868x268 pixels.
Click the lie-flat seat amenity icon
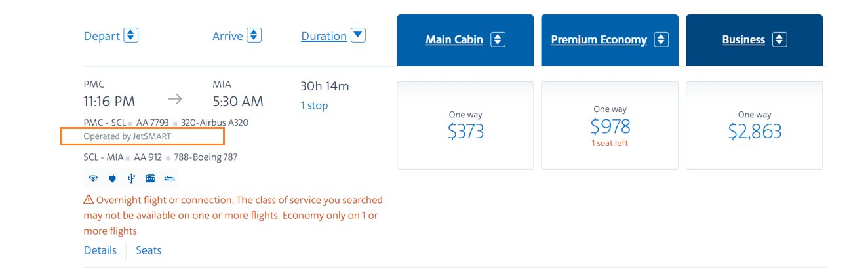169,178
